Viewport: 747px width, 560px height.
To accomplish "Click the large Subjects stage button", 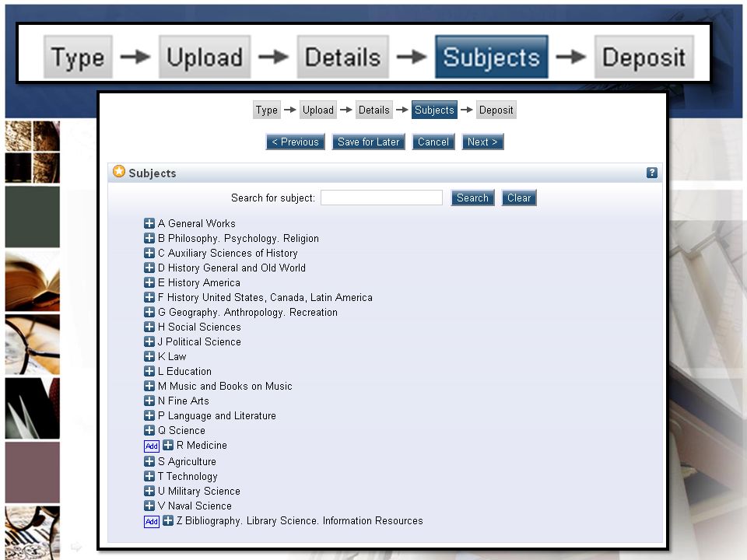I will (491, 57).
